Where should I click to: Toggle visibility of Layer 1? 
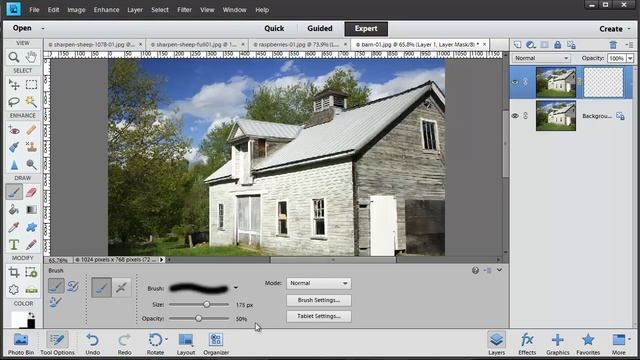[x=515, y=82]
